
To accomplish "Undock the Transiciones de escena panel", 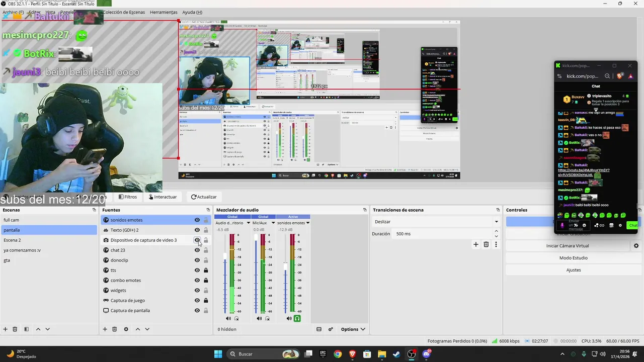I will pos(498,210).
